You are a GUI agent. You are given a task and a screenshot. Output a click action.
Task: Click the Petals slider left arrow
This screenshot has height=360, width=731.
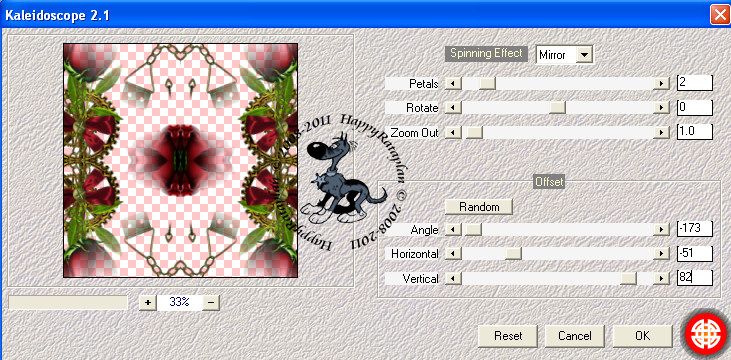[453, 83]
